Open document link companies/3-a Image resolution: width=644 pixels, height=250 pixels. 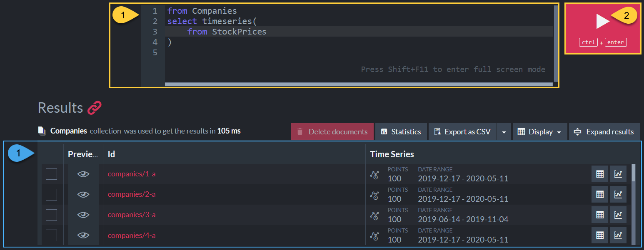coord(132,215)
